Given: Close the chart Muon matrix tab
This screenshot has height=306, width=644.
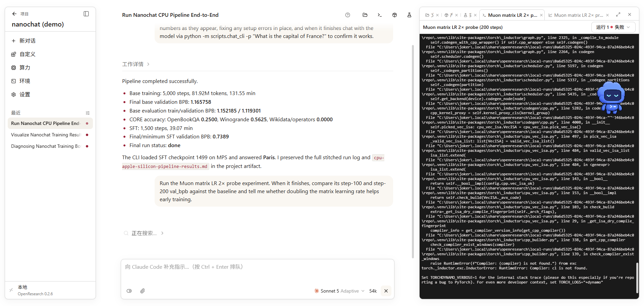Looking at the screenshot, I should point(607,15).
